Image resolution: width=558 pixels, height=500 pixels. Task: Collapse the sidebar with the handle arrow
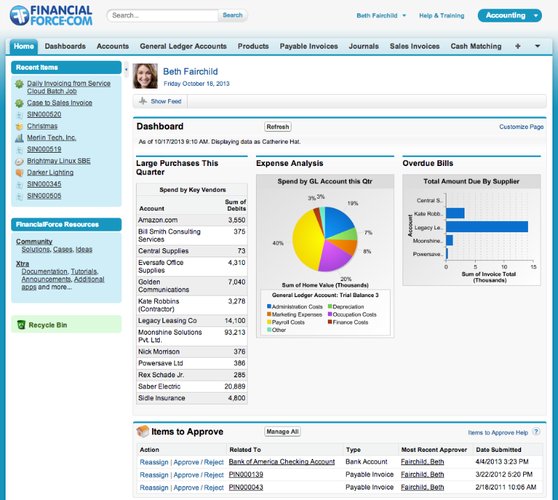[126, 69]
